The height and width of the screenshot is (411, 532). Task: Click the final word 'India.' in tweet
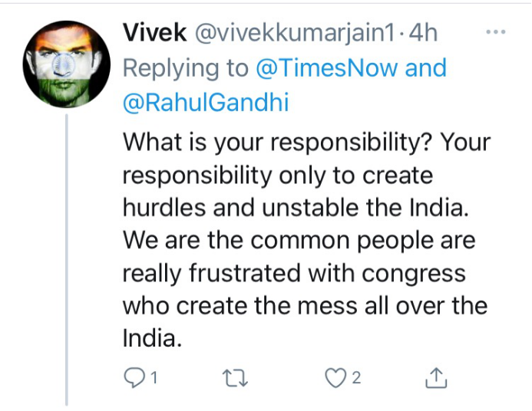152,338
